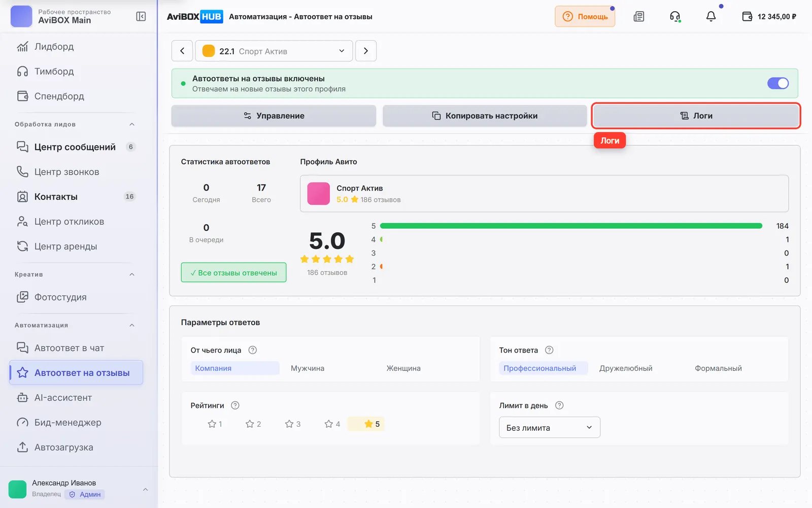
Task: Open Центр сообщений in the sidebar
Action: [x=76, y=147]
